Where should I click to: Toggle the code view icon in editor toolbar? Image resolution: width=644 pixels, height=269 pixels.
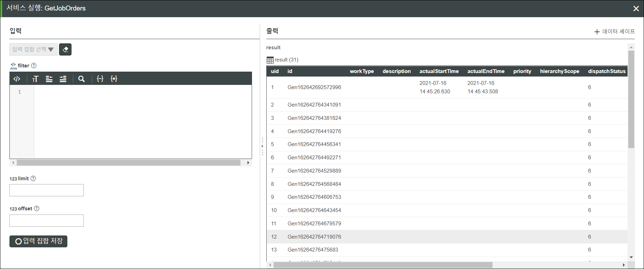click(x=17, y=79)
